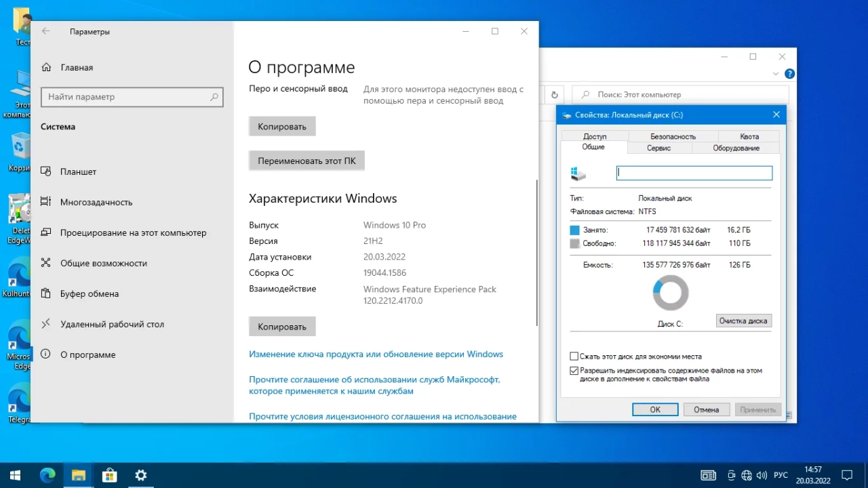Click OK in disk properties
The height and width of the screenshot is (488, 868).
click(655, 409)
